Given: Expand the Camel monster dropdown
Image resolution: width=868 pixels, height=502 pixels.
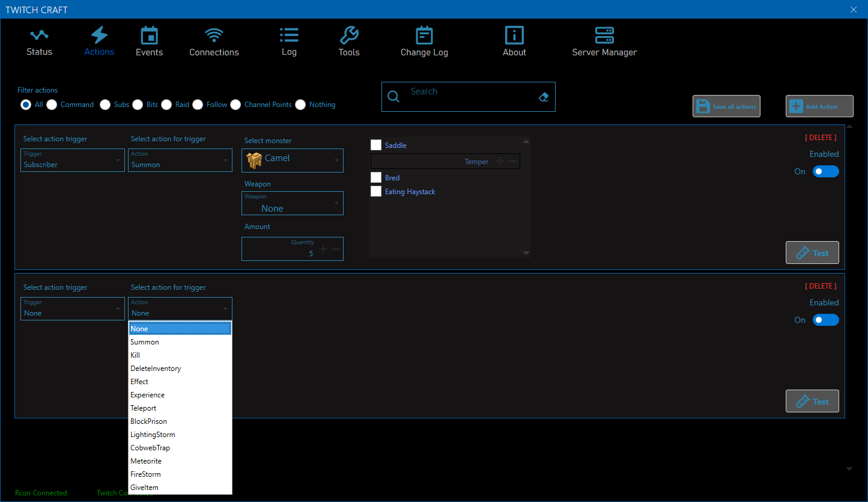Looking at the screenshot, I should (x=293, y=160).
